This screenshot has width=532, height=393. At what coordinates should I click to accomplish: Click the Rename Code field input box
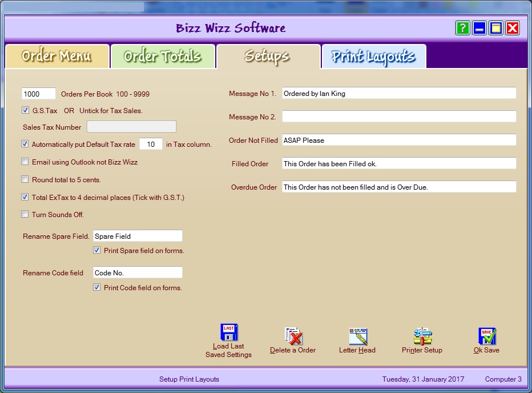pyautogui.click(x=138, y=272)
